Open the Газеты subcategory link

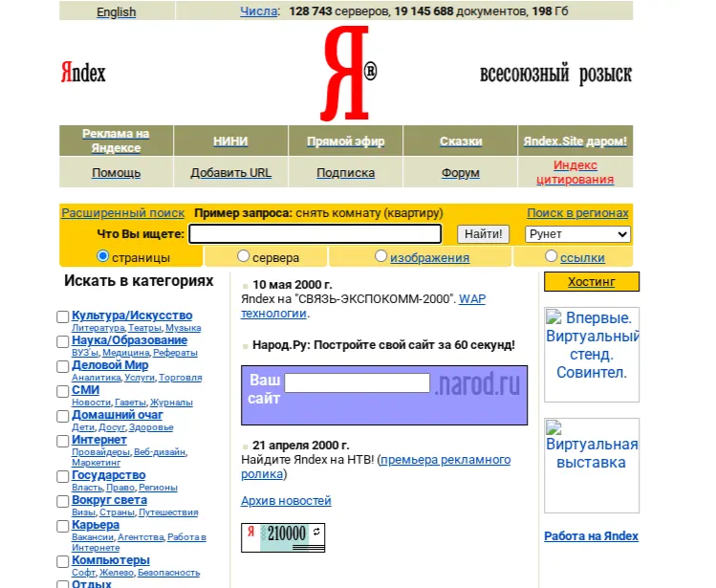click(x=130, y=403)
